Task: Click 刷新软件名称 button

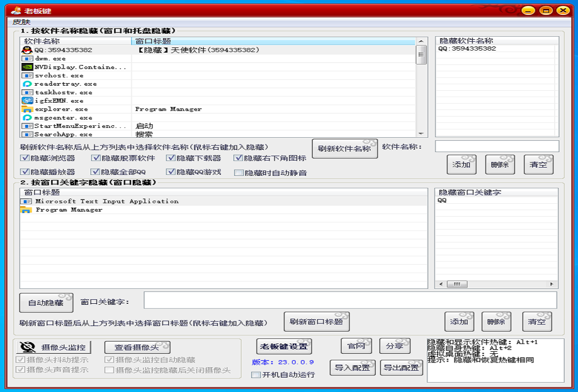Action: 345,149
